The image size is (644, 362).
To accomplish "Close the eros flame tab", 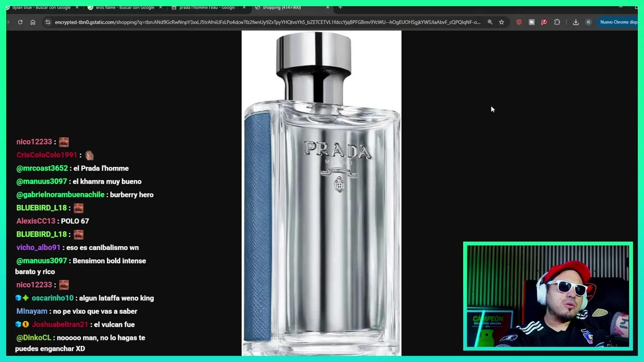I will tap(160, 8).
